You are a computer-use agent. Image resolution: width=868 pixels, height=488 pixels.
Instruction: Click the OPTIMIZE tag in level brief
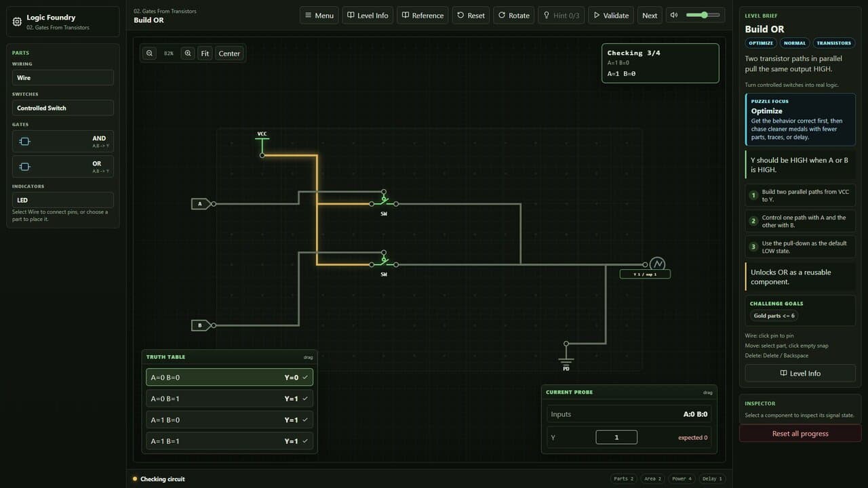click(760, 43)
